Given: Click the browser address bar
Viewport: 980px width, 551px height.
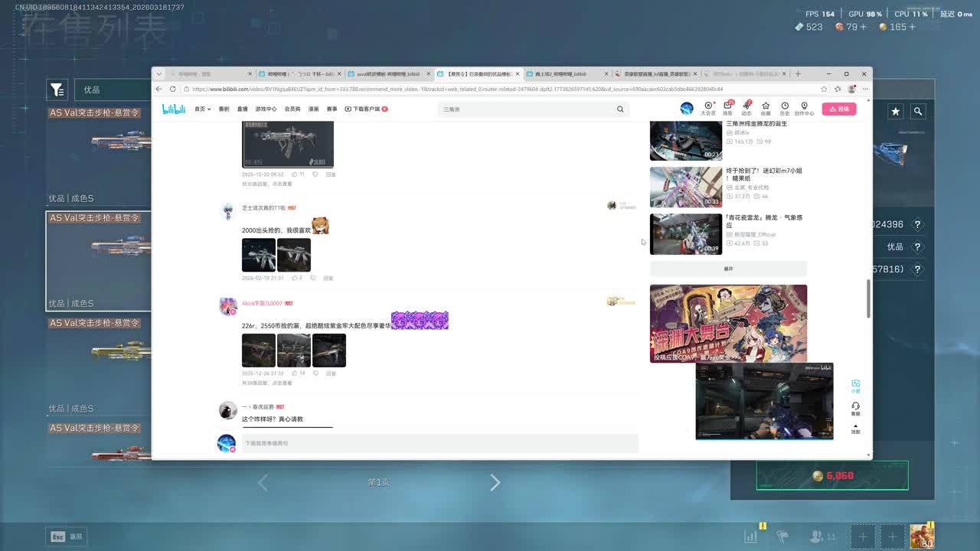Looking at the screenshot, I should 501,89.
